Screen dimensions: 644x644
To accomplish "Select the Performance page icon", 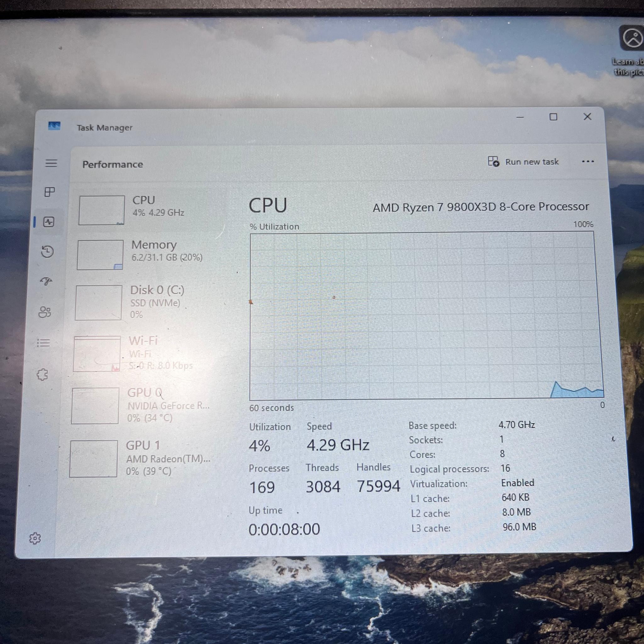I will [49, 222].
